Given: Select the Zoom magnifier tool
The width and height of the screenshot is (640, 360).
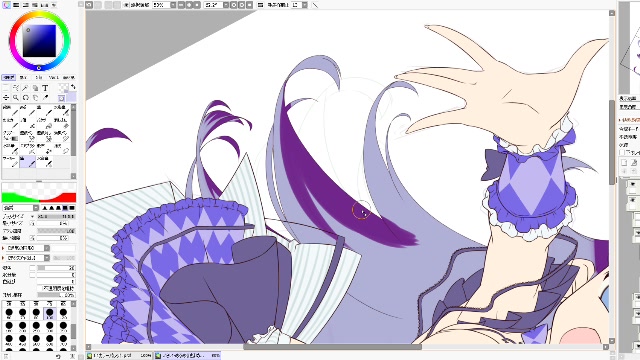Looking at the screenshot, I should [16, 98].
